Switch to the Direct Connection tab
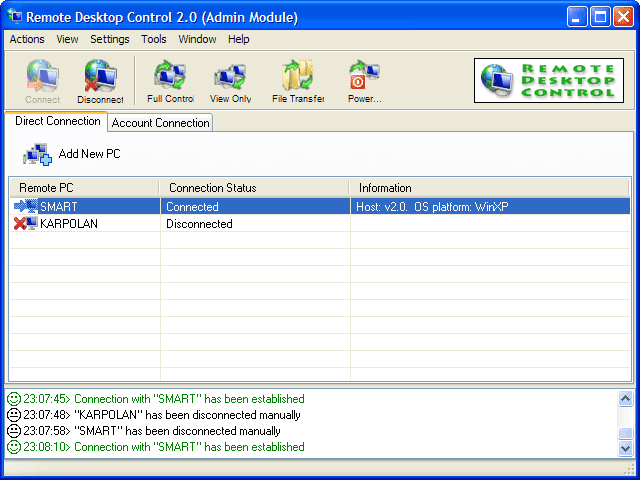The height and width of the screenshot is (480, 640). click(x=58, y=121)
